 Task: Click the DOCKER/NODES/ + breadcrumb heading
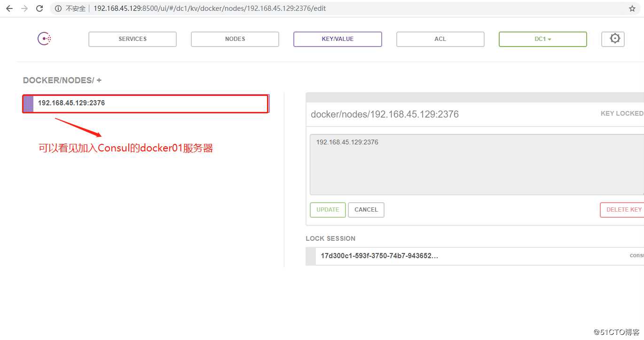[63, 80]
